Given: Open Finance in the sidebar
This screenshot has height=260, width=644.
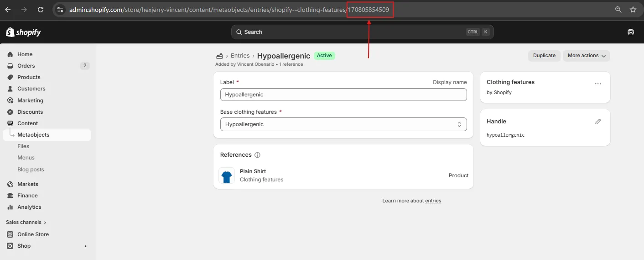Looking at the screenshot, I should [27, 196].
